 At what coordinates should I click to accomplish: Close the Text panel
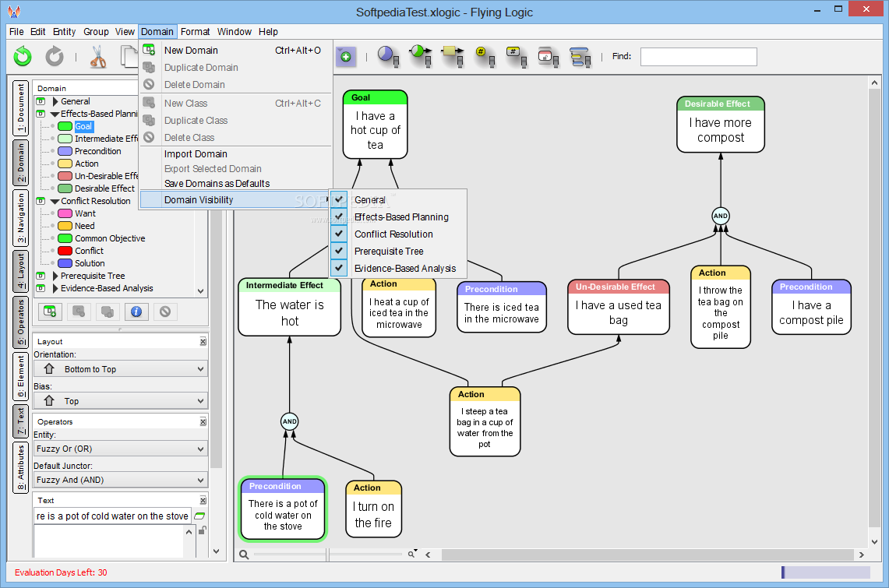(x=203, y=500)
